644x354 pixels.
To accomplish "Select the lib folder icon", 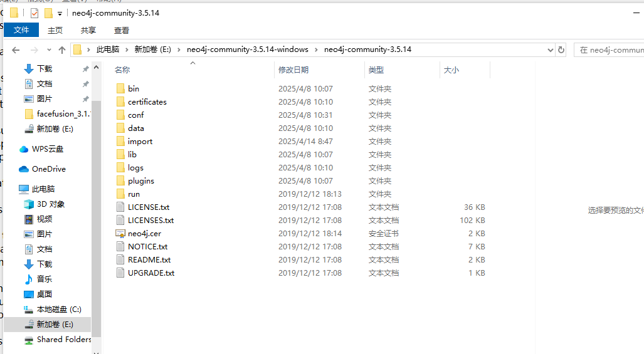I will pos(120,154).
